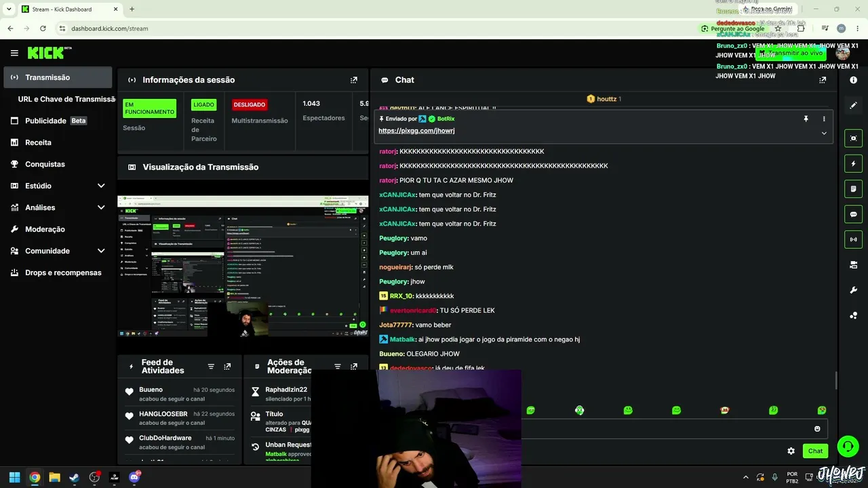Click the stream preview thumbnail
This screenshot has height=488, width=868.
pos(244,266)
